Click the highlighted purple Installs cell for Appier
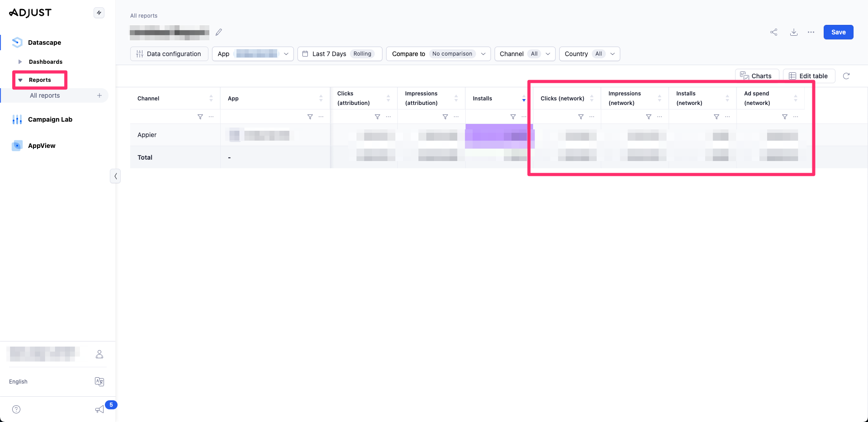Image resolution: width=868 pixels, height=422 pixels. tap(499, 135)
